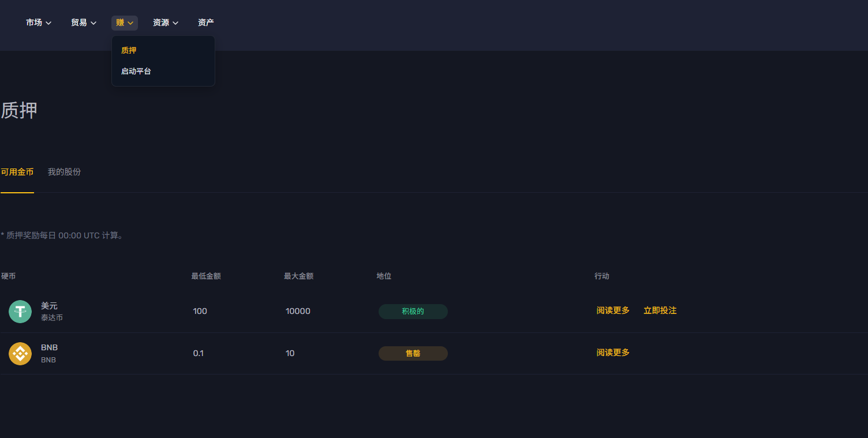Screen dimensions: 868x438
Task: Open 阅读更多 for the BNB coin
Action: pos(612,352)
